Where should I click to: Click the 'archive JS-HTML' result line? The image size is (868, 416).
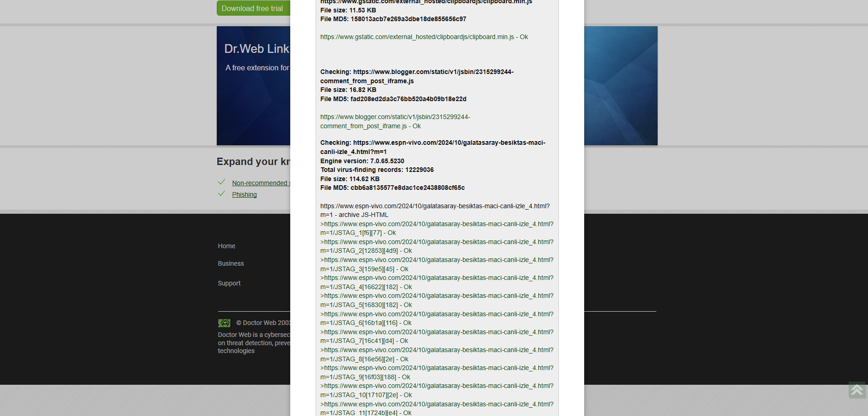435,211
